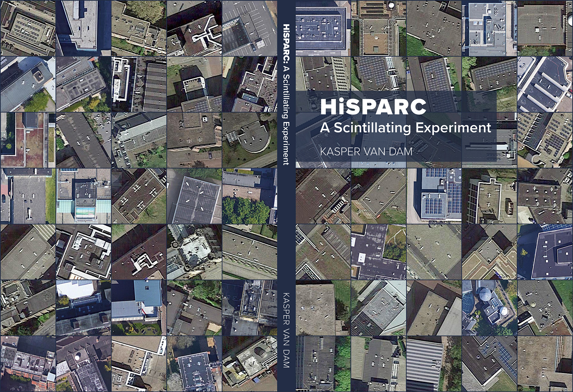Select tile with observatory domes cluster
573x392 pixels.
[489, 308]
